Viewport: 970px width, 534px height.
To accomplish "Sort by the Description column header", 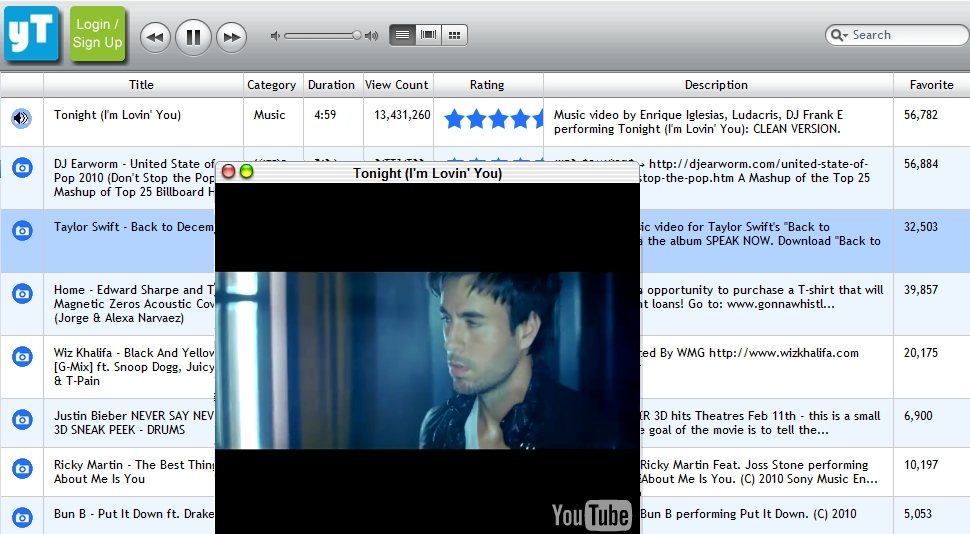I will coord(716,85).
